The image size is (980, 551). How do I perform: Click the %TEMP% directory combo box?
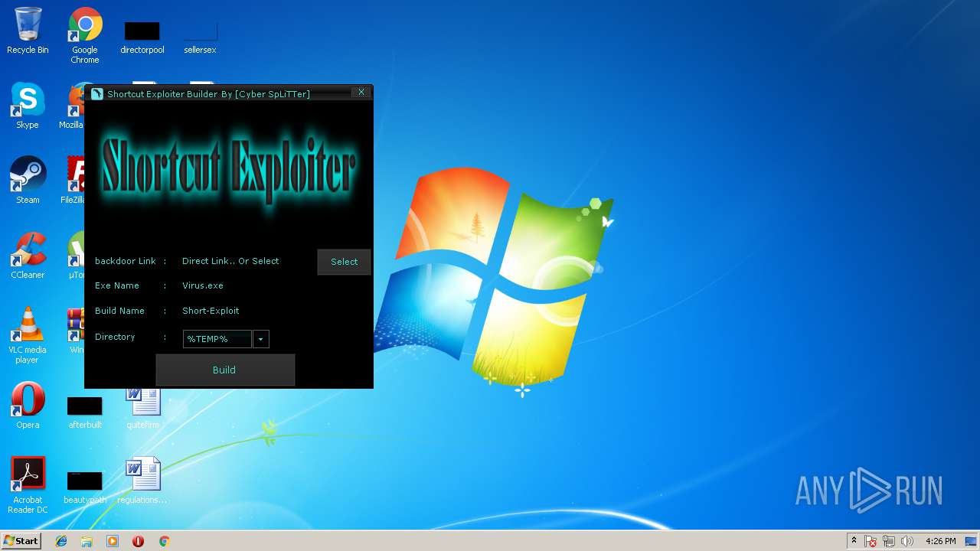pos(217,339)
